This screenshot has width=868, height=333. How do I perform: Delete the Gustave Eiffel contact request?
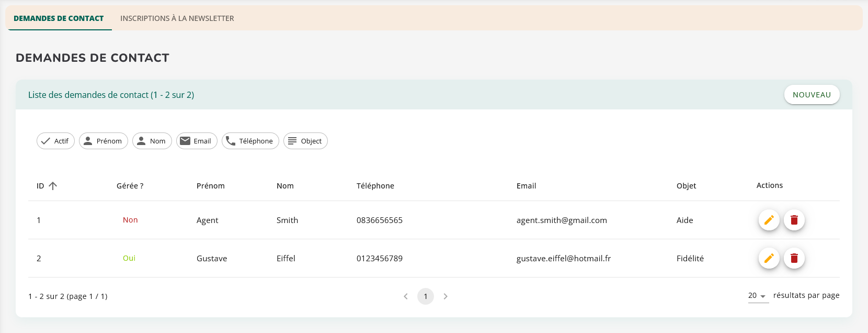(794, 258)
